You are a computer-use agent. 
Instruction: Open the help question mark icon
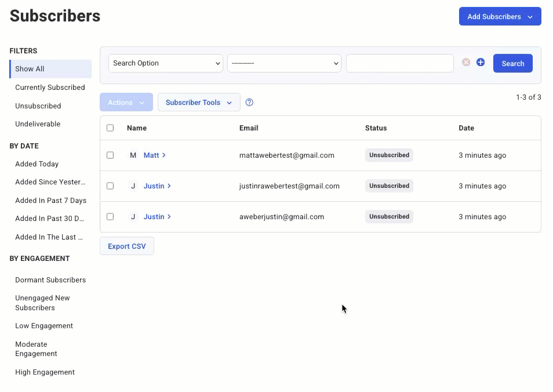[249, 103]
